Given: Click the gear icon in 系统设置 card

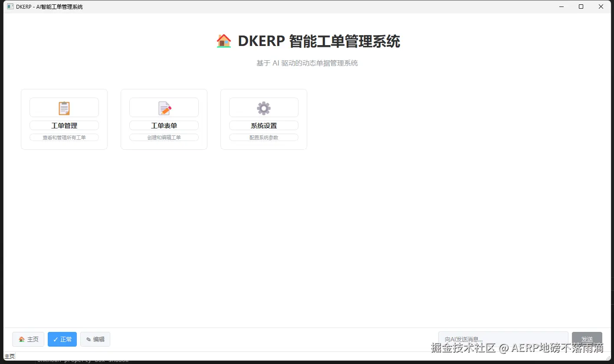Looking at the screenshot, I should [264, 108].
